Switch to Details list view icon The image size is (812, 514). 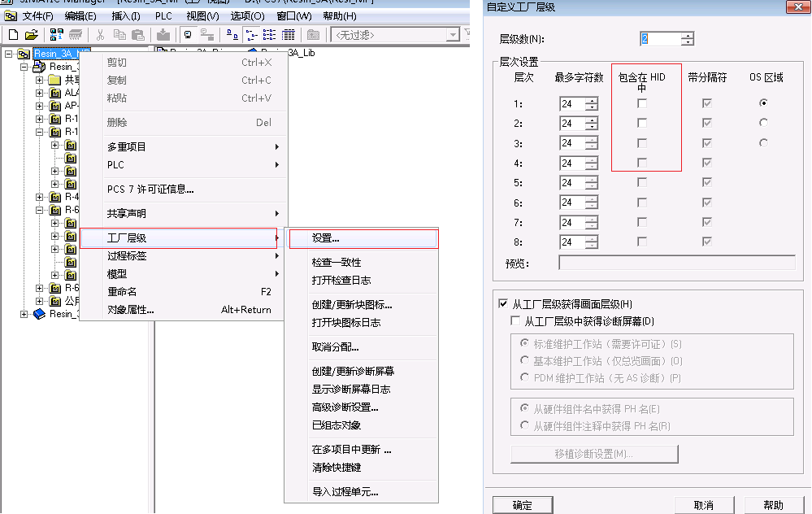(x=289, y=35)
